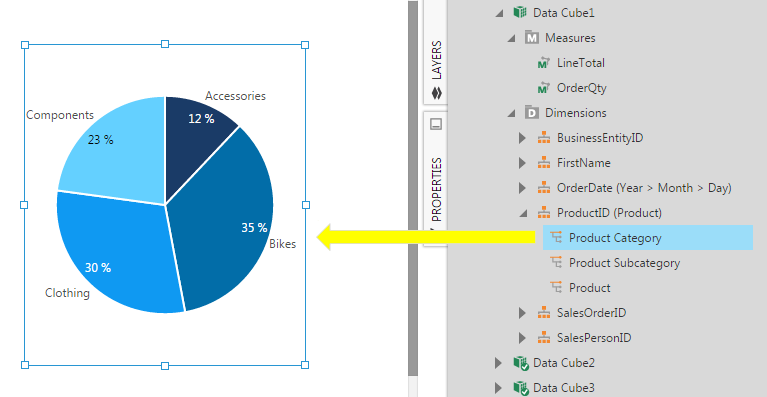The image size is (767, 397).
Task: Select the SalesPersonID dimension label
Action: (x=594, y=337)
